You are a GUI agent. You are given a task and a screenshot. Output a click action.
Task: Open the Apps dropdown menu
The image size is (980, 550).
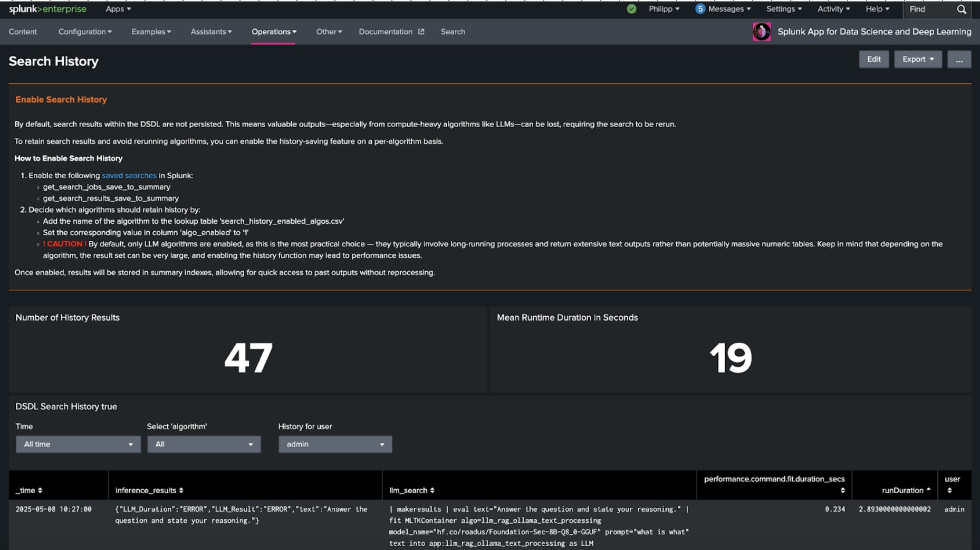(118, 9)
